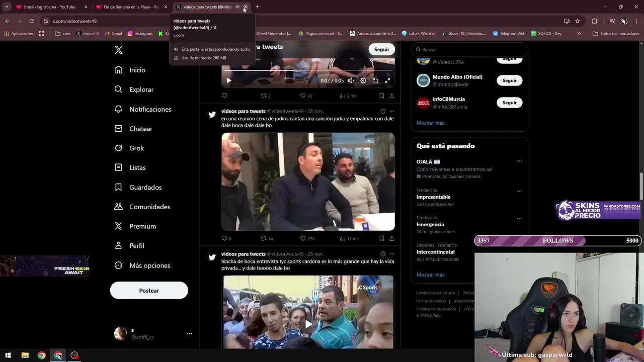This screenshot has width=644, height=362.
Task: Reload the current page
Action: coord(31,21)
